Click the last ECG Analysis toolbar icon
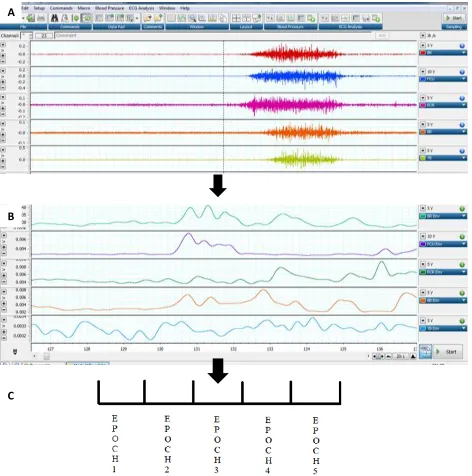472x476 pixels. 376,18
